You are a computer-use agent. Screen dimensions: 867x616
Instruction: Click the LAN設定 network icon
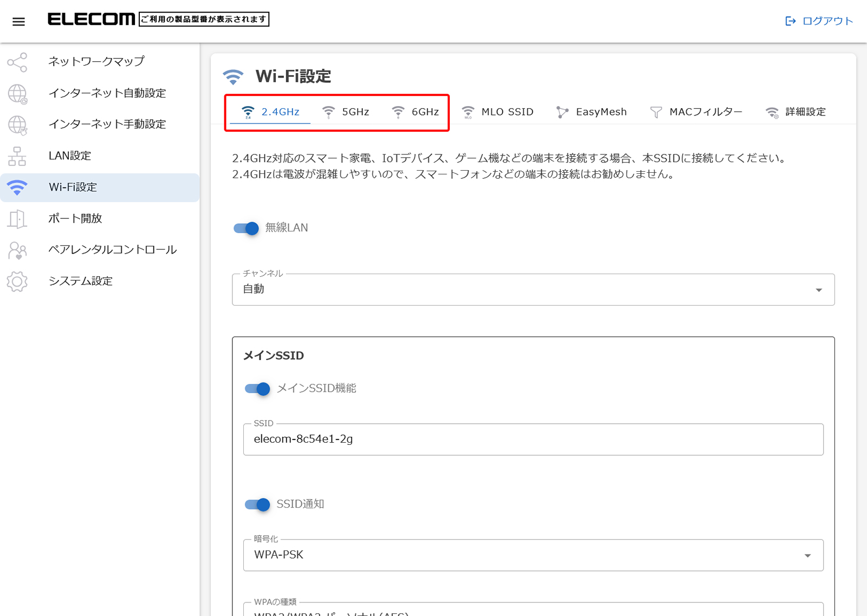(x=17, y=156)
